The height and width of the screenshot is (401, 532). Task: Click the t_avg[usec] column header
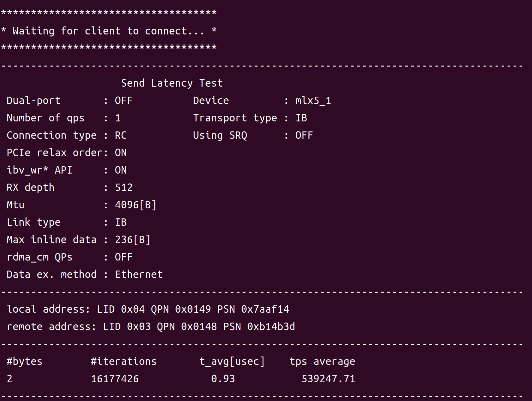pos(232,362)
